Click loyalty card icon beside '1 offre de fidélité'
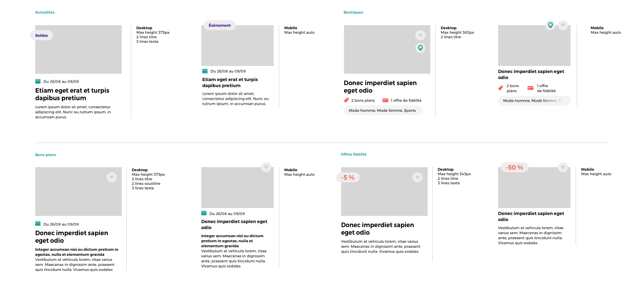This screenshot has height=282, width=644. coord(385,100)
